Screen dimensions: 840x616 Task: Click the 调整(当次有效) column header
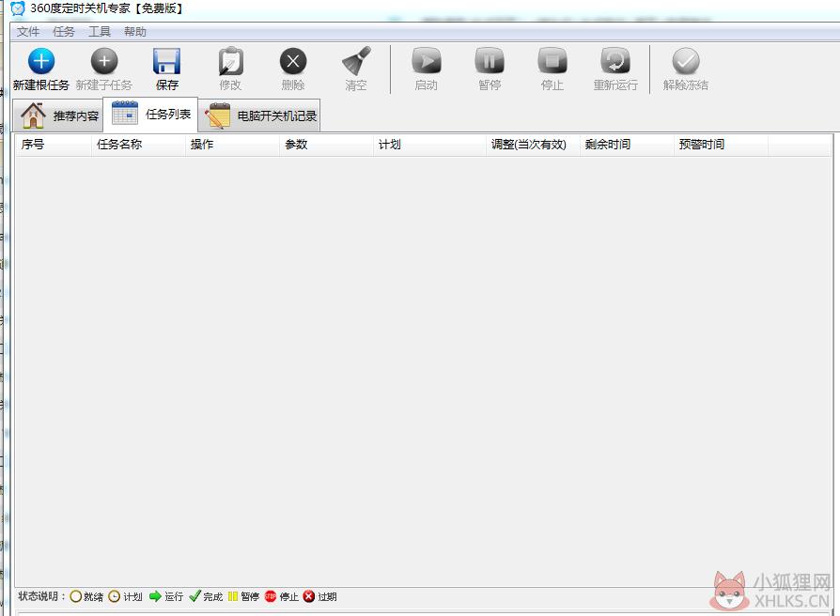(533, 145)
